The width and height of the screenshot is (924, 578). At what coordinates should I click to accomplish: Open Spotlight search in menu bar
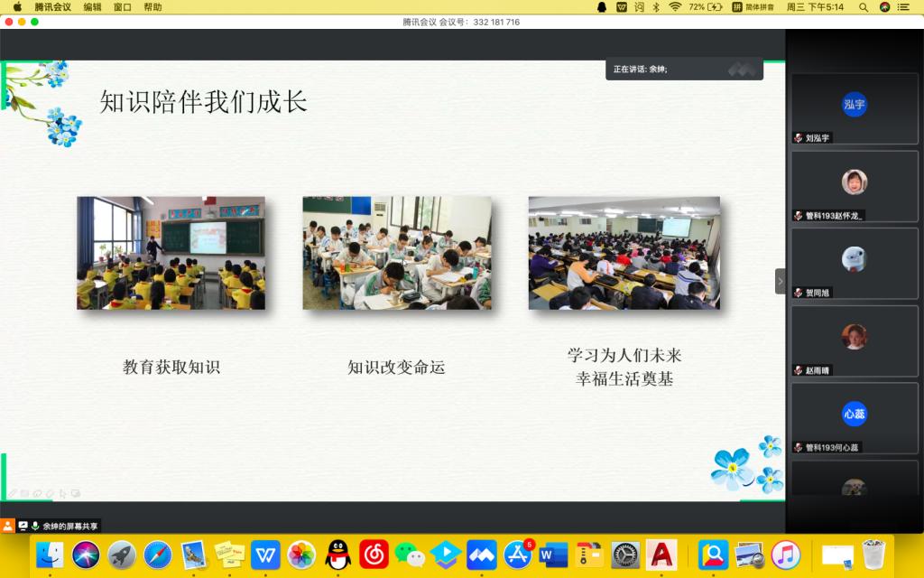[864, 7]
